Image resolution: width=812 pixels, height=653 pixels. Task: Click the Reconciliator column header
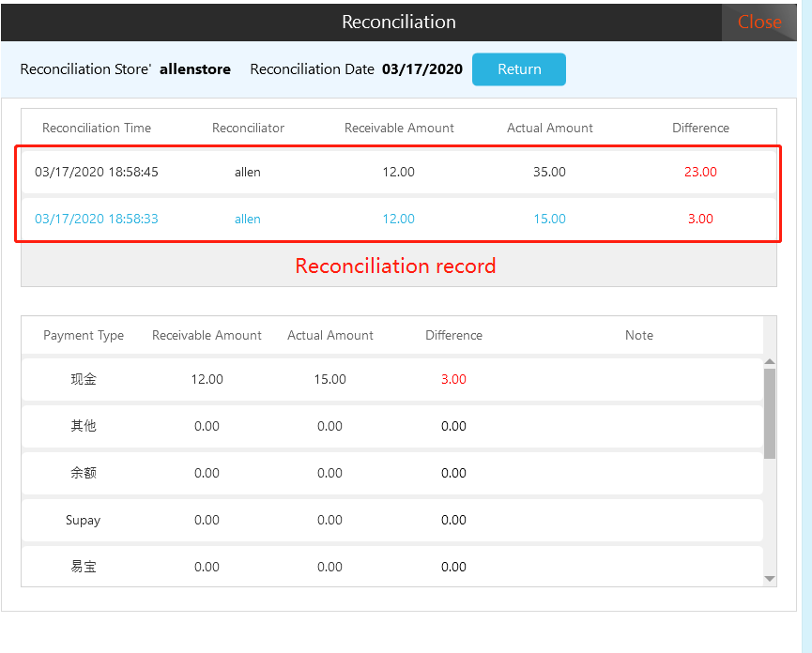248,128
